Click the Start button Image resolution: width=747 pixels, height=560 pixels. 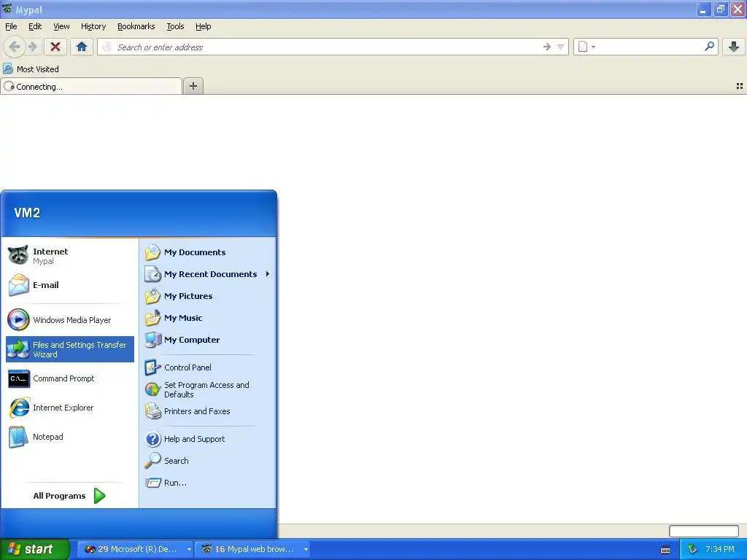(34, 549)
